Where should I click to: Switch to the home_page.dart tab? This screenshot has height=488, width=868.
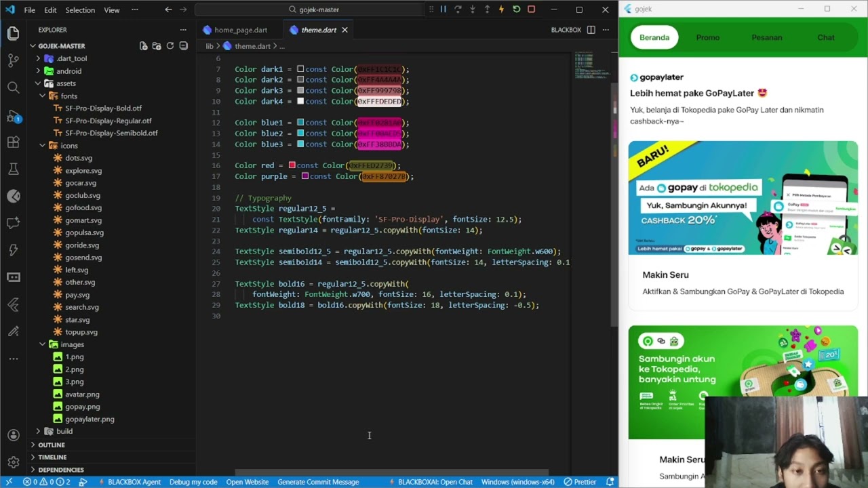[241, 30]
